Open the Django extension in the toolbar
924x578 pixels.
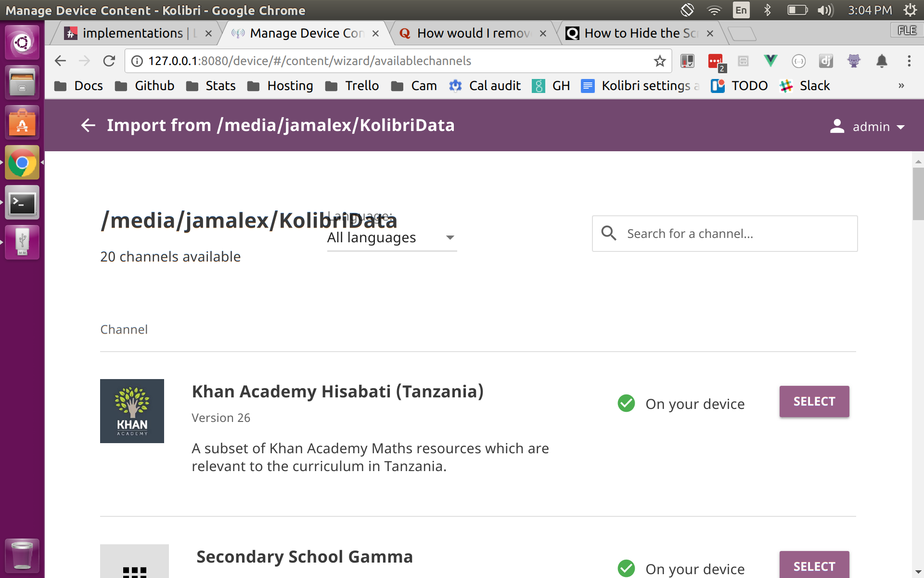click(x=826, y=61)
